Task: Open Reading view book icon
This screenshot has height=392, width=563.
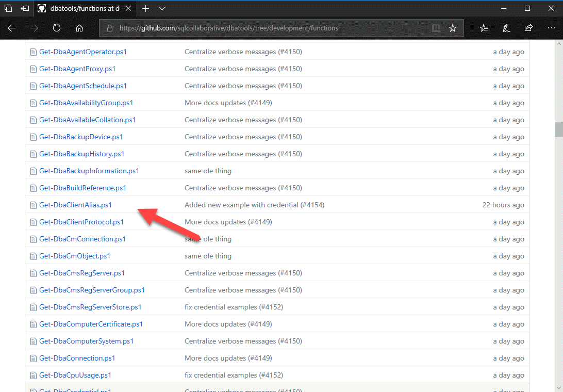Action: click(436, 28)
